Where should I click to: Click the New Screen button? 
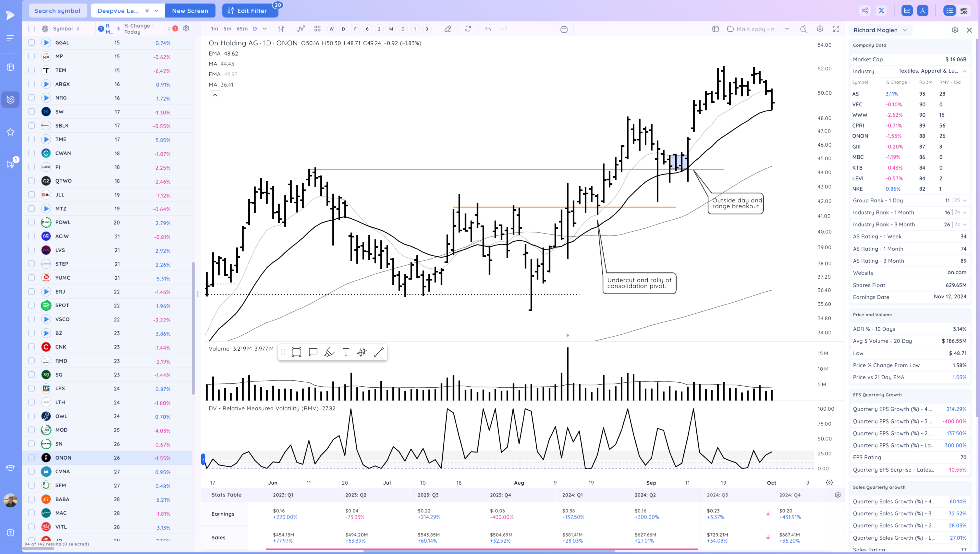point(190,11)
